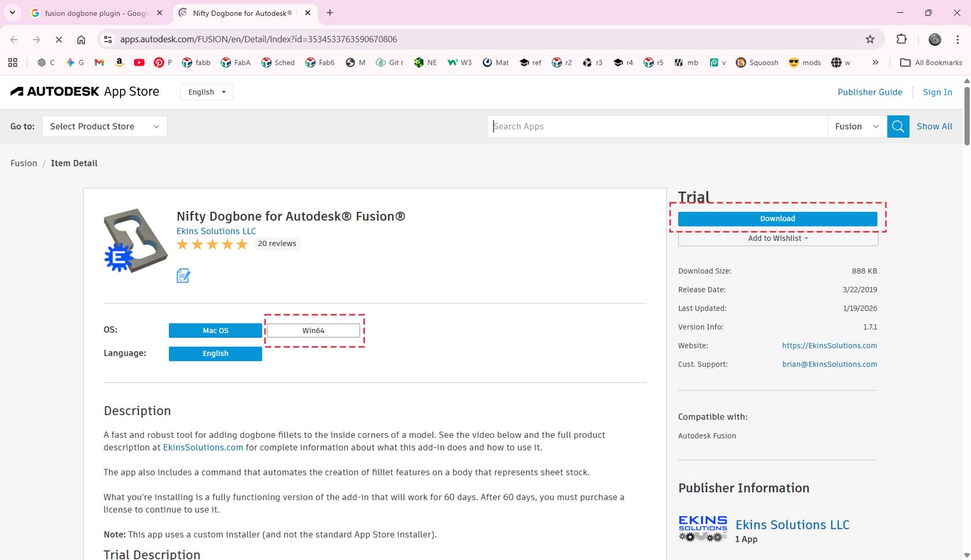Open the Chrome profile avatar

(x=935, y=39)
